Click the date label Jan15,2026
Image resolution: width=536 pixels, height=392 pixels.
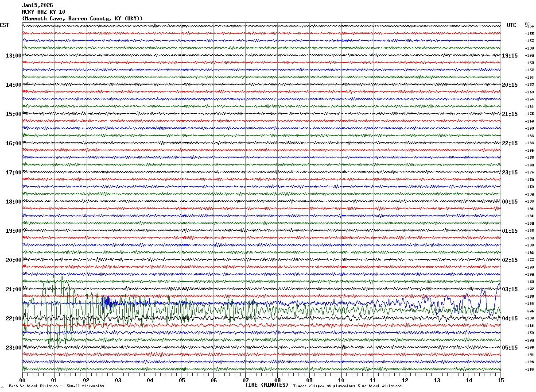[x=37, y=5]
